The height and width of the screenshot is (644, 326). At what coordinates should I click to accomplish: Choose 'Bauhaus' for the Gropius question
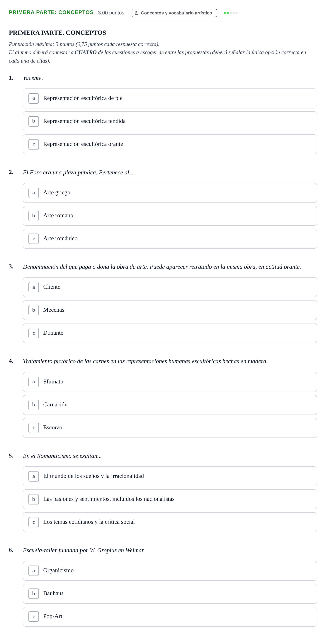pyautogui.click(x=170, y=594)
